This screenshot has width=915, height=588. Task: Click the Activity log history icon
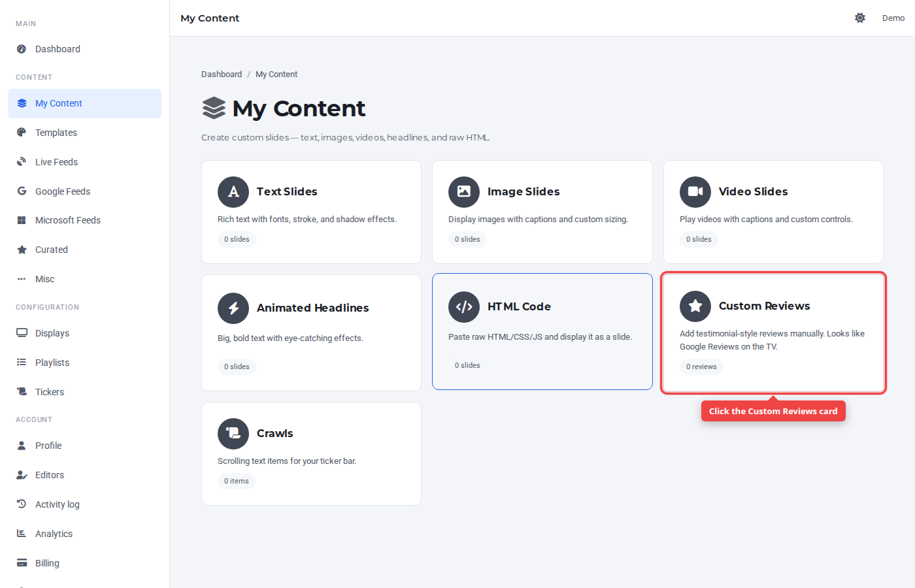tap(22, 504)
